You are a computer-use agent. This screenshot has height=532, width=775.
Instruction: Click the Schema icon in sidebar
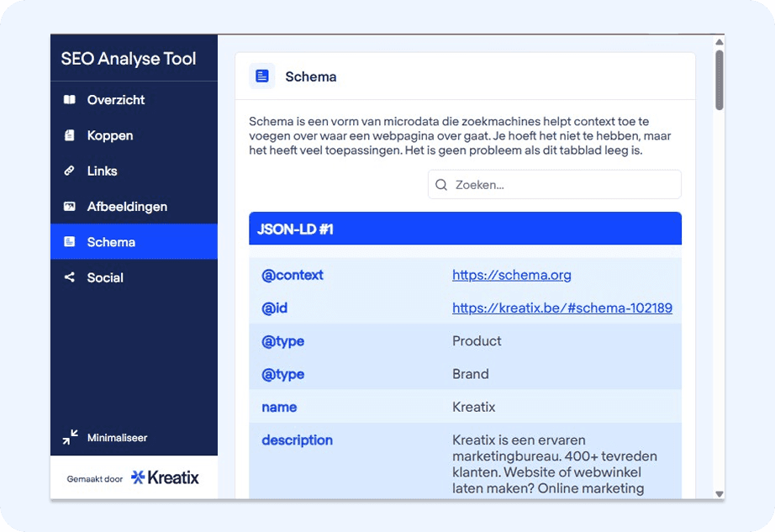tap(70, 242)
